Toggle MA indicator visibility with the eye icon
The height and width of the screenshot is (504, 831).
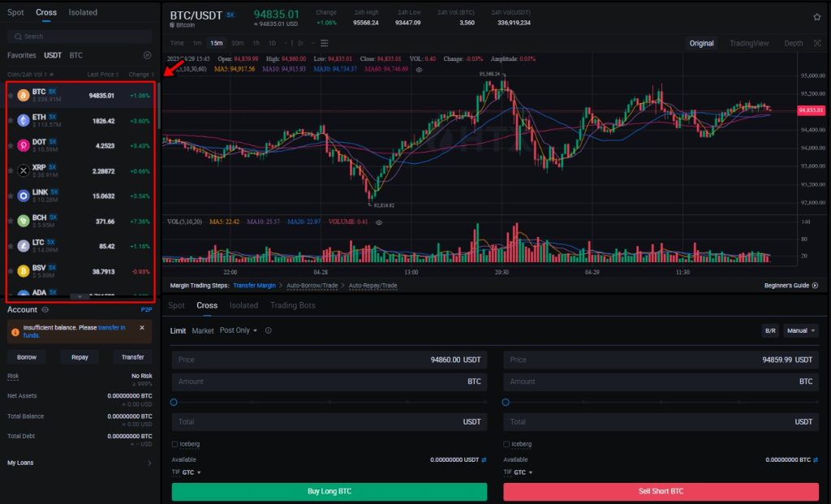(x=419, y=70)
